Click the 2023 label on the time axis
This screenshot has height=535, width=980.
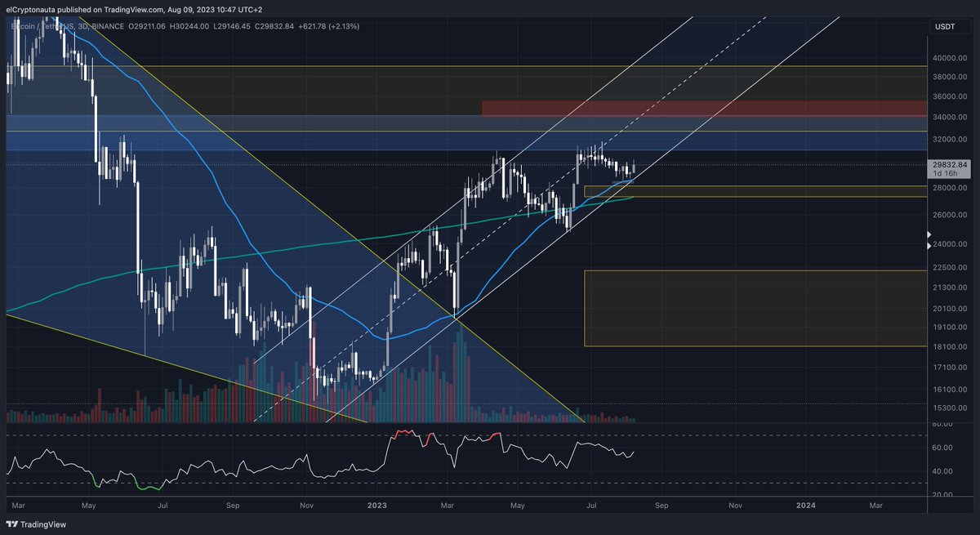pyautogui.click(x=376, y=506)
